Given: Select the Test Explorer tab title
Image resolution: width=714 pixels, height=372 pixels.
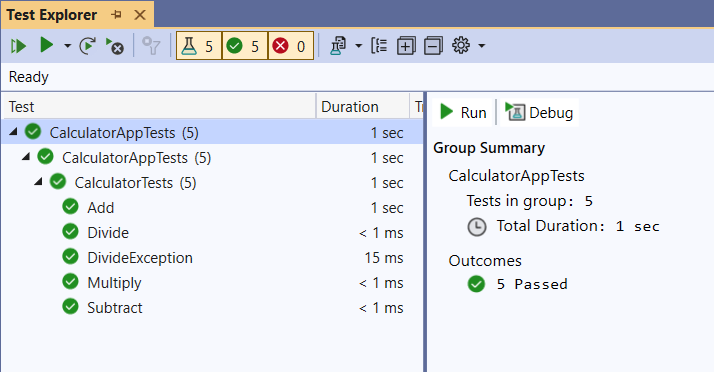Looking at the screenshot, I should (51, 15).
